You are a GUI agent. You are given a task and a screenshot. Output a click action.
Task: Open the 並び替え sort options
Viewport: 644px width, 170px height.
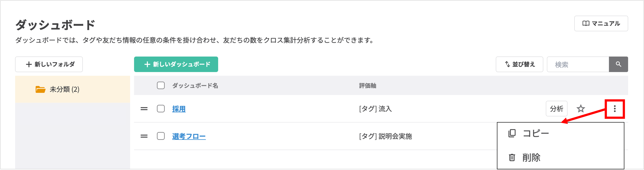pos(519,64)
